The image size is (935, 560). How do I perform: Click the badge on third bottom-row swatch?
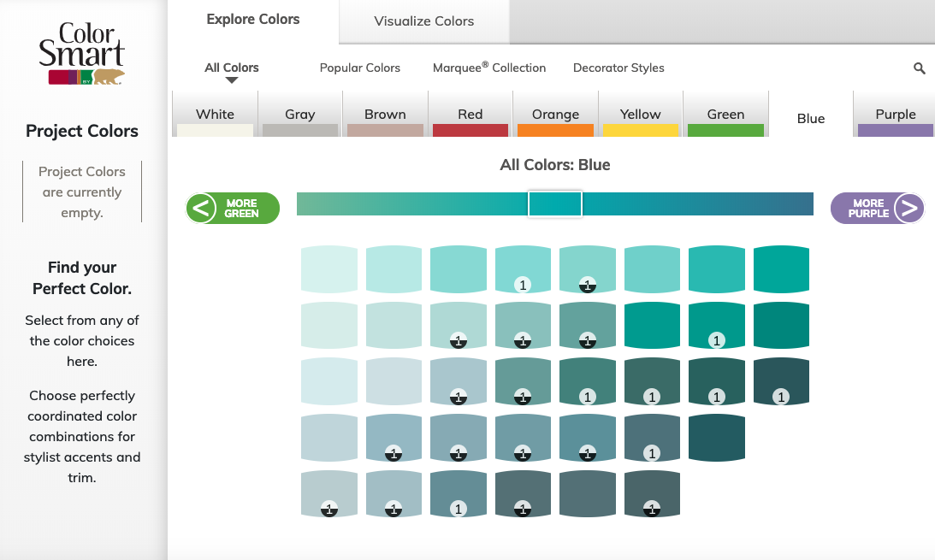click(x=458, y=509)
